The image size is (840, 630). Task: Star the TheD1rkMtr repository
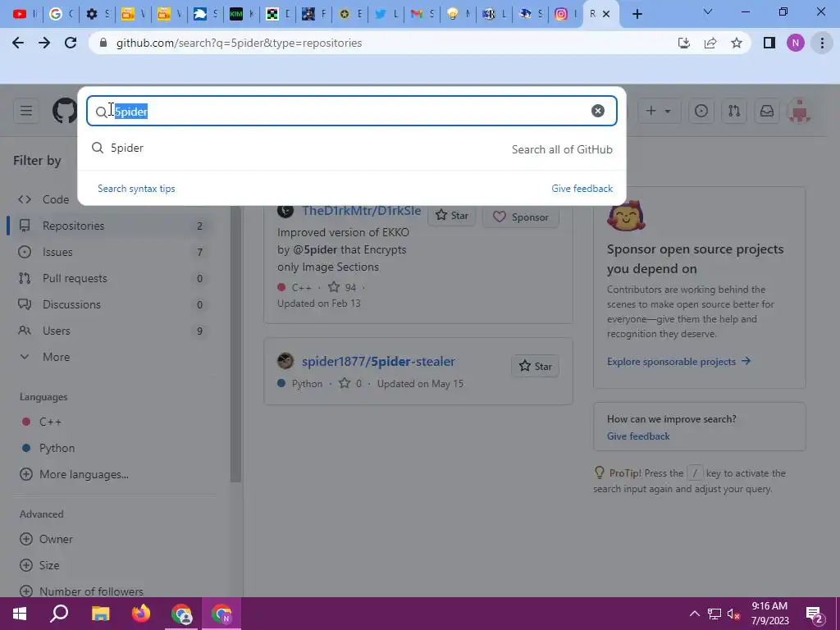point(452,216)
